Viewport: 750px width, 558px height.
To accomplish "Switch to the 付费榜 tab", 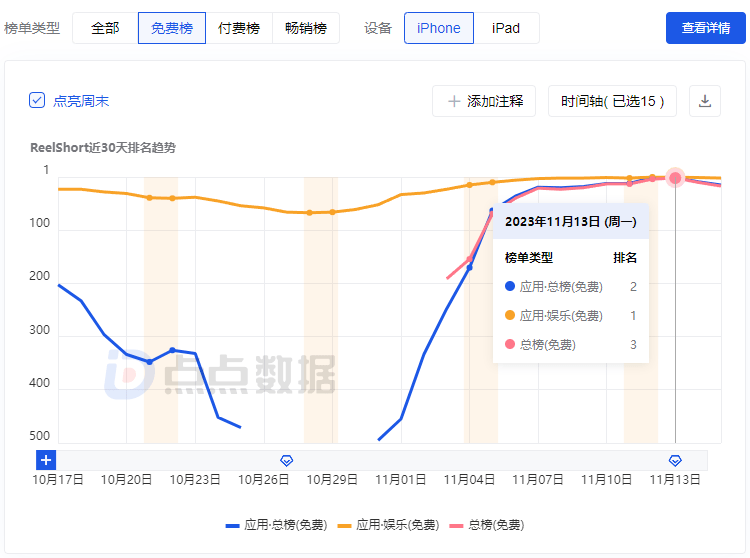I will (x=239, y=28).
